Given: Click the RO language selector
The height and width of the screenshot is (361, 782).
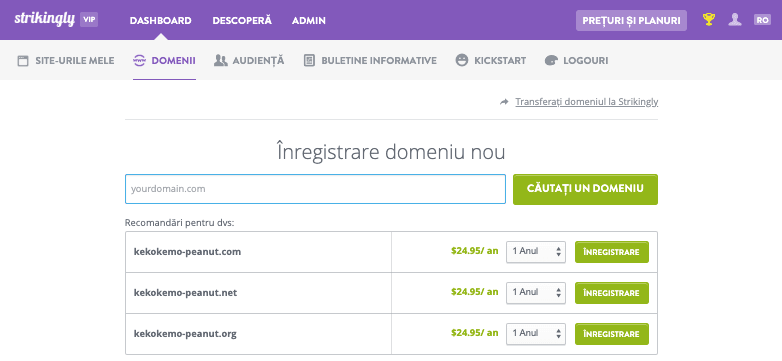Looking at the screenshot, I should [762, 20].
